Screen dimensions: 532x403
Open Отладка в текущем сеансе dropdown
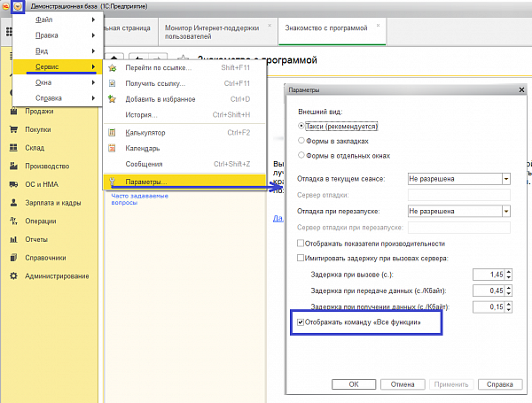click(506, 179)
